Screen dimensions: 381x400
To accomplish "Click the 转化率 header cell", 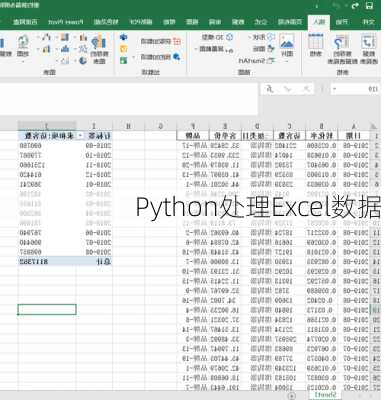I will [321, 136].
